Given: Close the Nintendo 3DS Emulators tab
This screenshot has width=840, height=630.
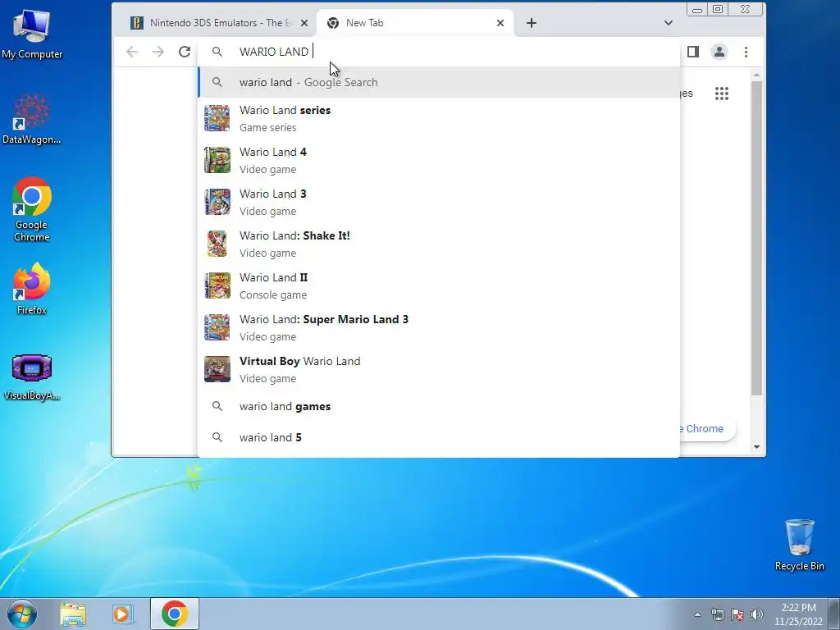Looking at the screenshot, I should 304,23.
